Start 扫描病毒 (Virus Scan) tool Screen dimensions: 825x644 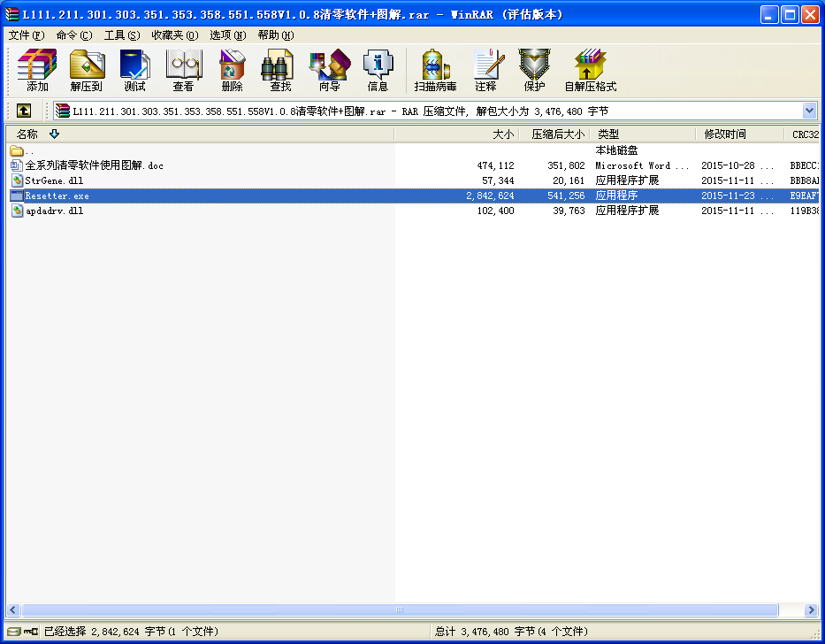pos(435,70)
